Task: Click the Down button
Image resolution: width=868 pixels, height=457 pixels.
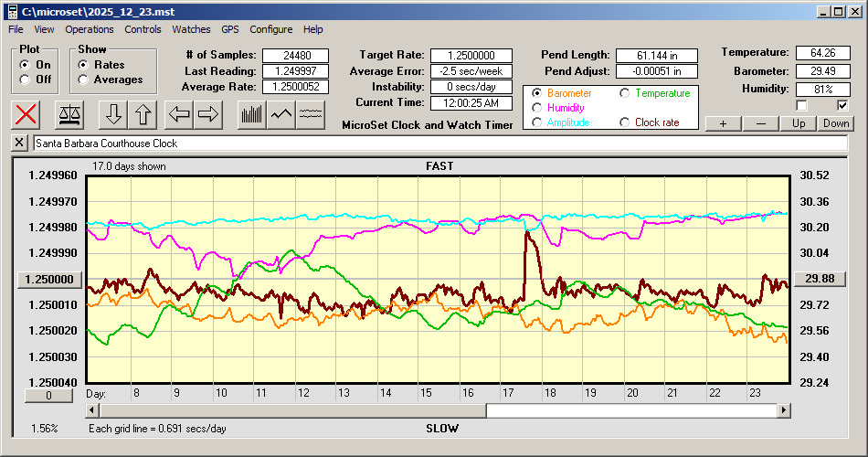Action: coord(835,123)
